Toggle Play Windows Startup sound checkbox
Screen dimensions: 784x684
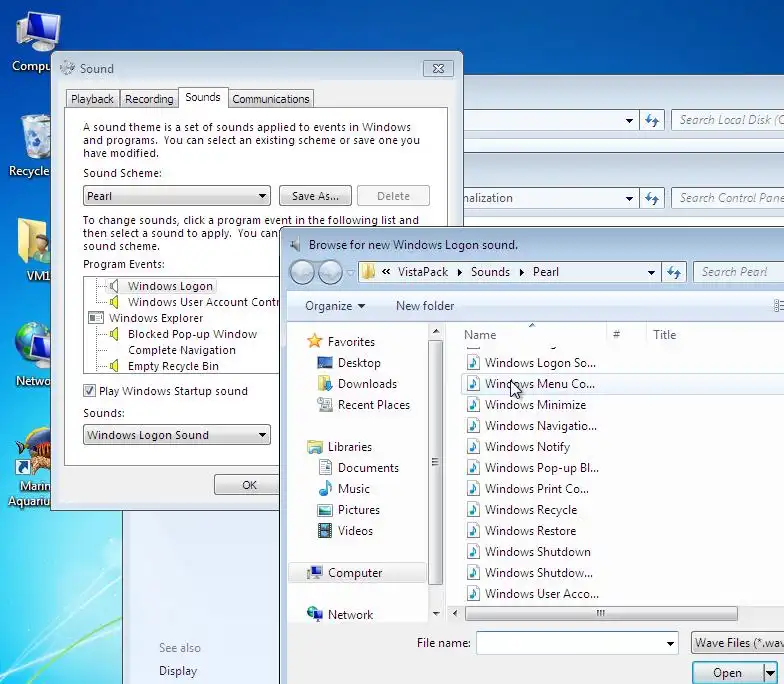pyautogui.click(x=89, y=390)
